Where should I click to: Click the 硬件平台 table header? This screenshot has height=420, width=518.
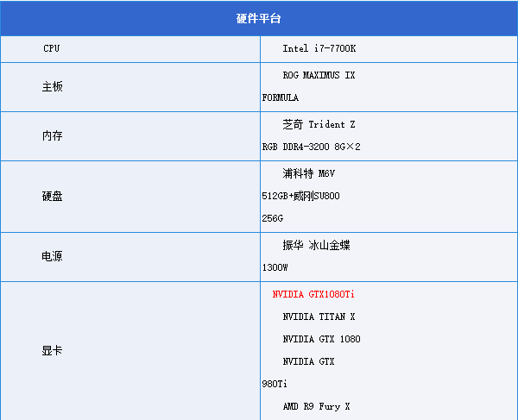point(259,18)
